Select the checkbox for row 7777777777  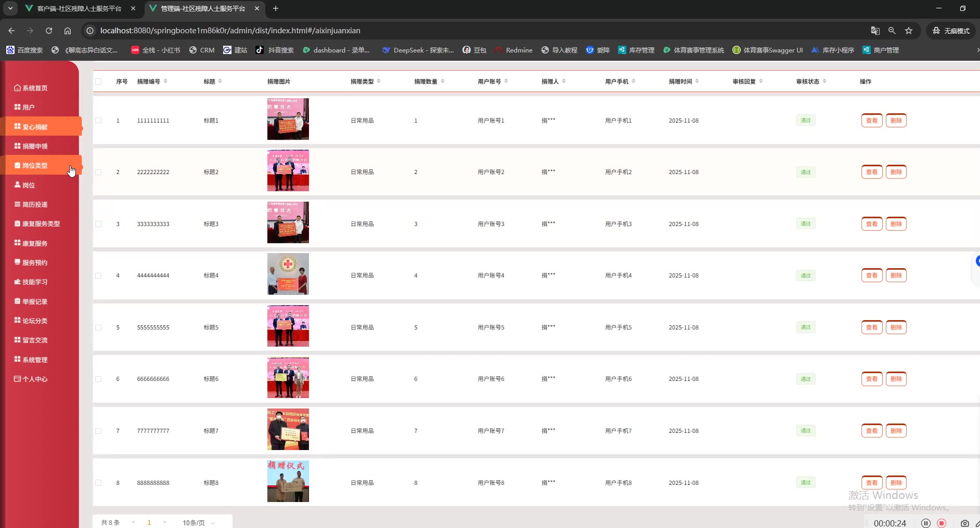pyautogui.click(x=98, y=431)
